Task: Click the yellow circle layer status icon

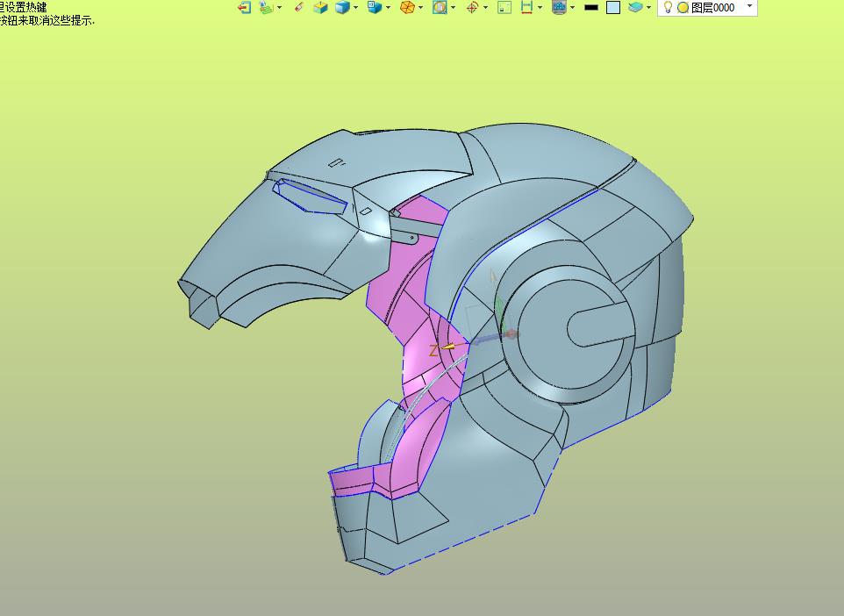Action: coord(683,8)
